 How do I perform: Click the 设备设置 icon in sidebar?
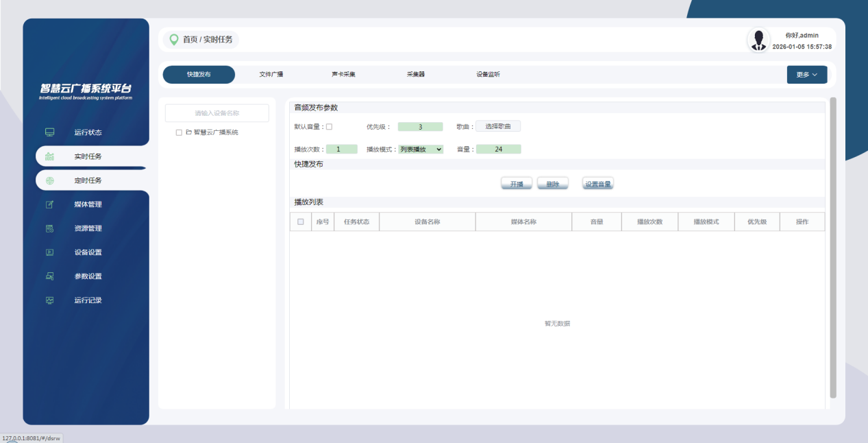[x=49, y=252]
